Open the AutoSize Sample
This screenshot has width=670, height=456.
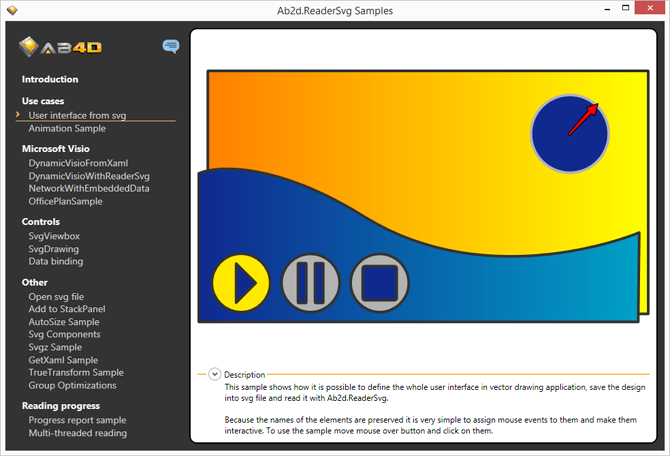[64, 322]
